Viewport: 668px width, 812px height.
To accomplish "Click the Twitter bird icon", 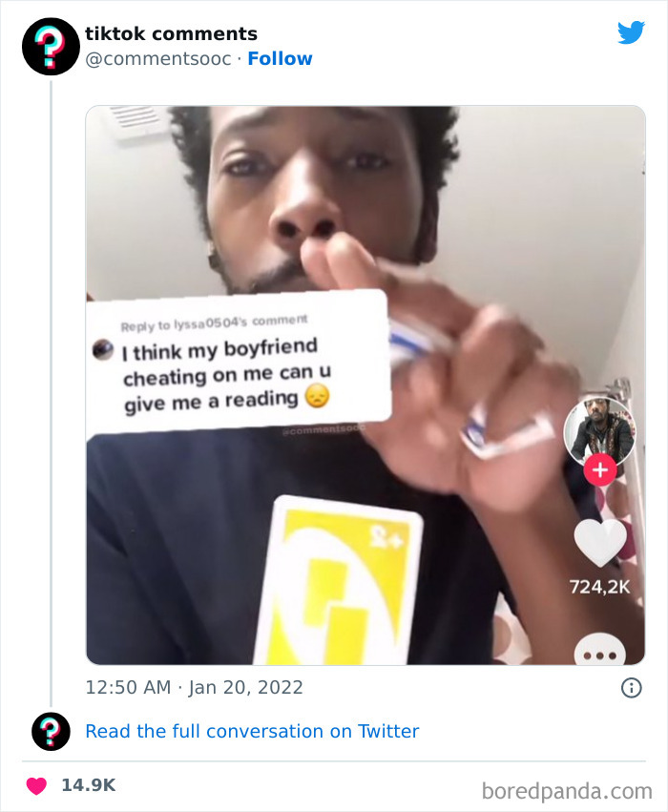I will [632, 31].
